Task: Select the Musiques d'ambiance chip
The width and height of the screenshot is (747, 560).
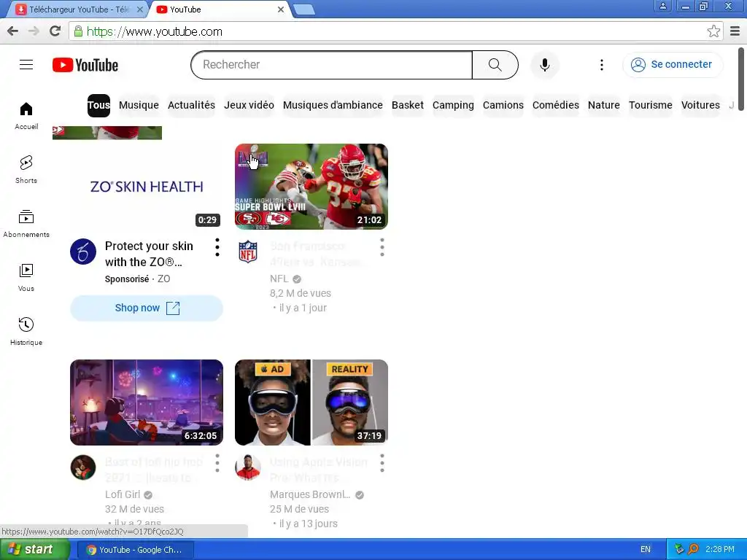Action: click(x=333, y=105)
